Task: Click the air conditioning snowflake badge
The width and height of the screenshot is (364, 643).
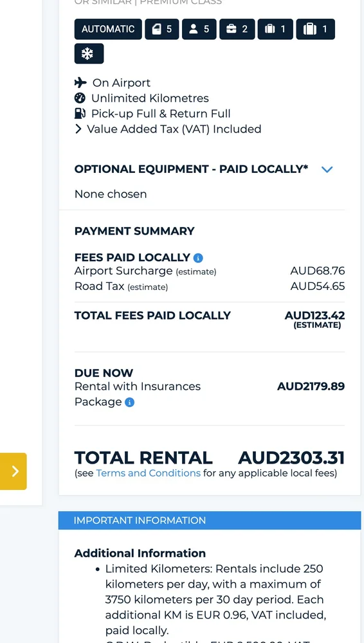Action: click(x=89, y=54)
